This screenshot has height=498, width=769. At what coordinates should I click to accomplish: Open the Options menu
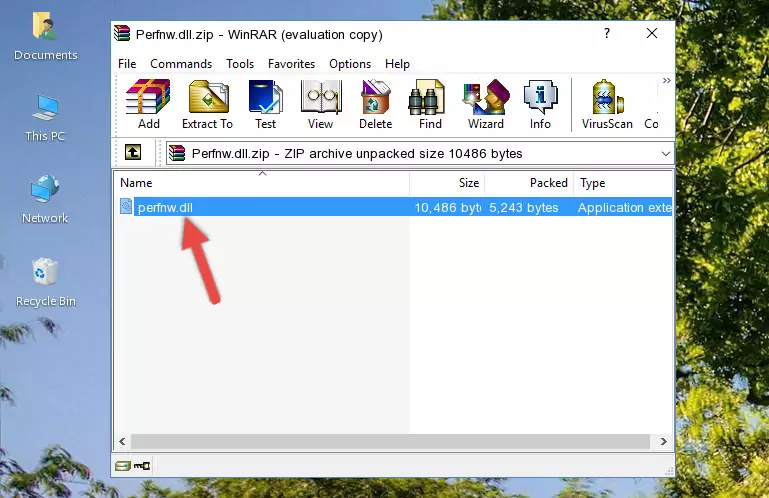[350, 64]
